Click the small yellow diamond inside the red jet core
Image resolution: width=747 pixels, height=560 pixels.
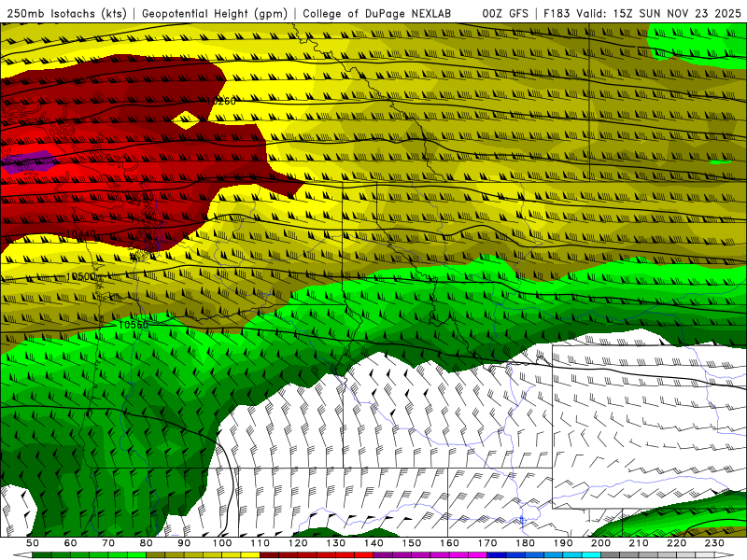point(186,120)
